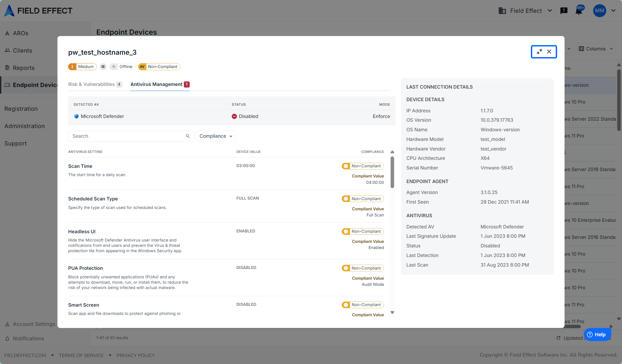
Task: Open the MM user avatar menu
Action: 599,11
